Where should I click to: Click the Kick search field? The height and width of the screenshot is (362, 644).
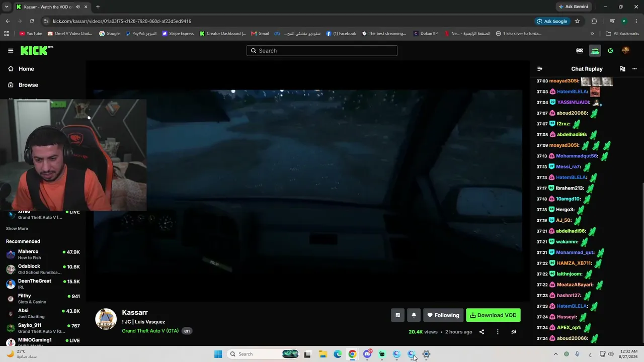coord(322,51)
